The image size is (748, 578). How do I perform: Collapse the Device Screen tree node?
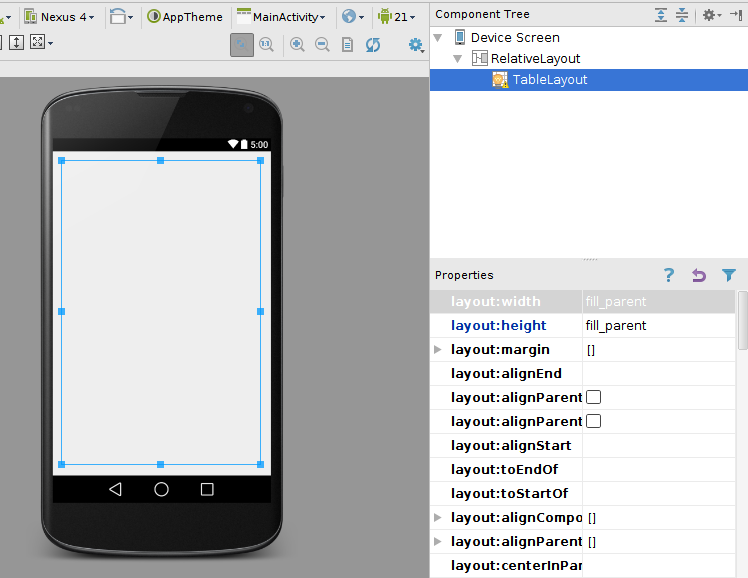coord(438,37)
